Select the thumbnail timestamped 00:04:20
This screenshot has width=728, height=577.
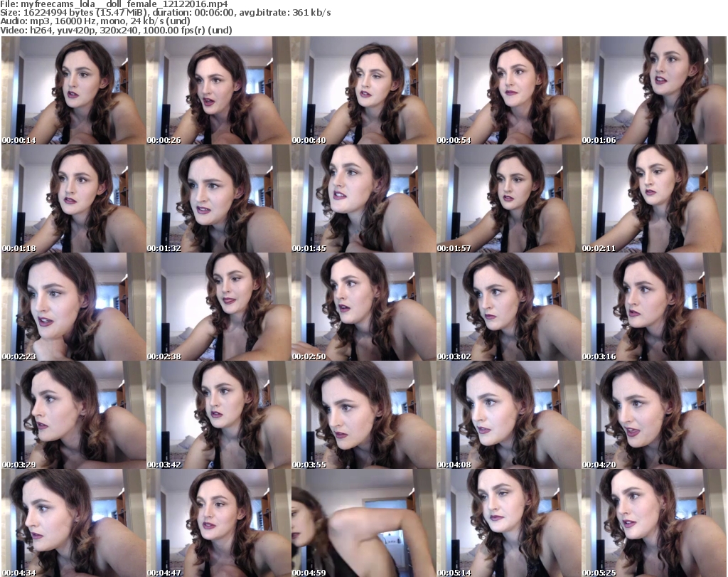click(654, 415)
